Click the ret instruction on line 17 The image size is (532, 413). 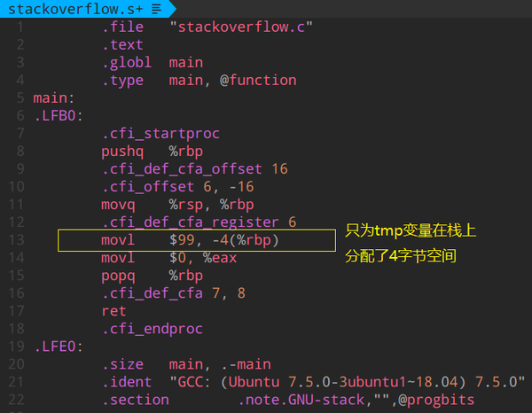(113, 311)
